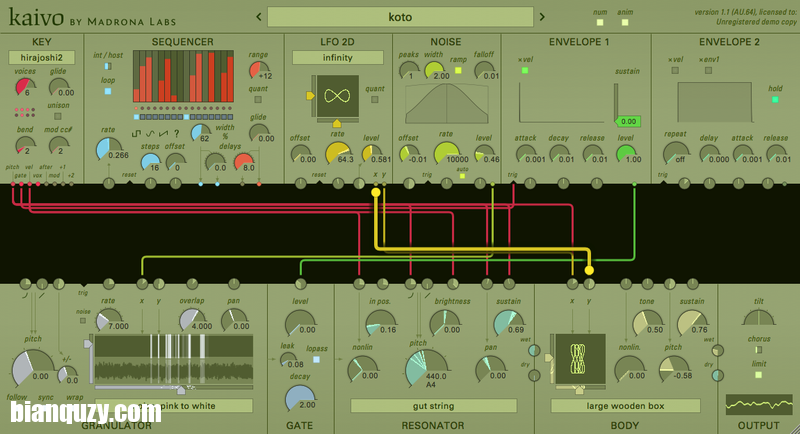Click the sequencer rate knob
The image size is (800, 434).
point(107,149)
